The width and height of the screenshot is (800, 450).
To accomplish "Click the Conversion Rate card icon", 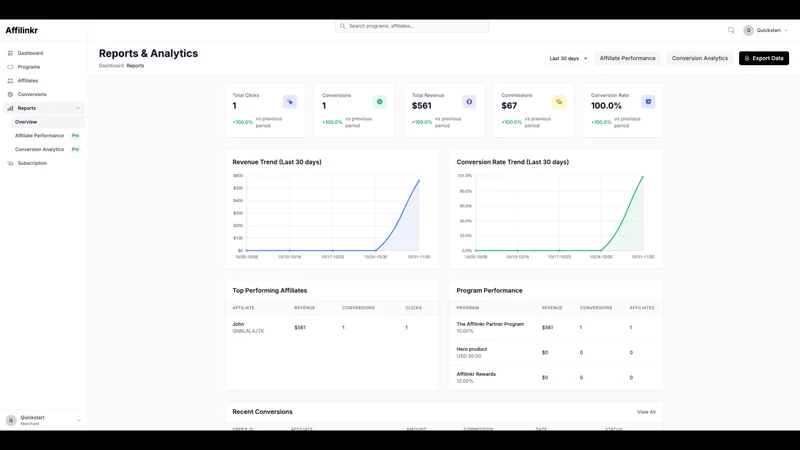I will click(x=648, y=102).
